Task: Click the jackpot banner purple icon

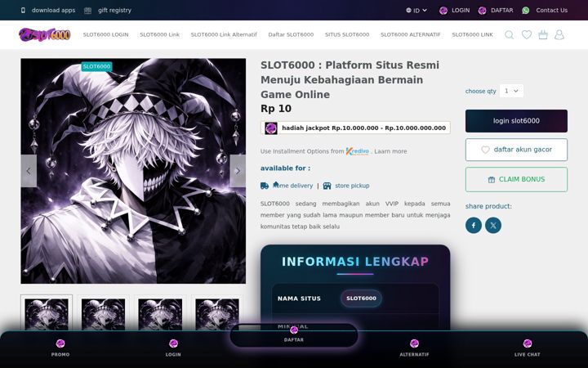Action: [271, 128]
